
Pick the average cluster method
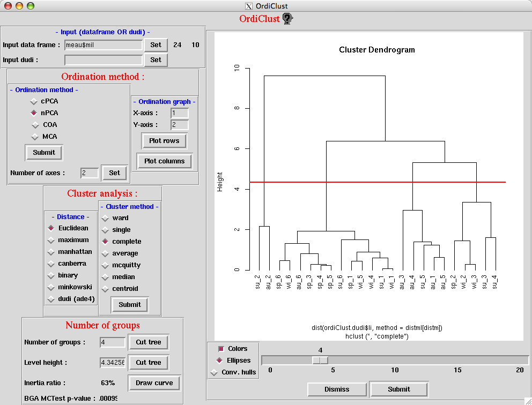tap(106, 253)
